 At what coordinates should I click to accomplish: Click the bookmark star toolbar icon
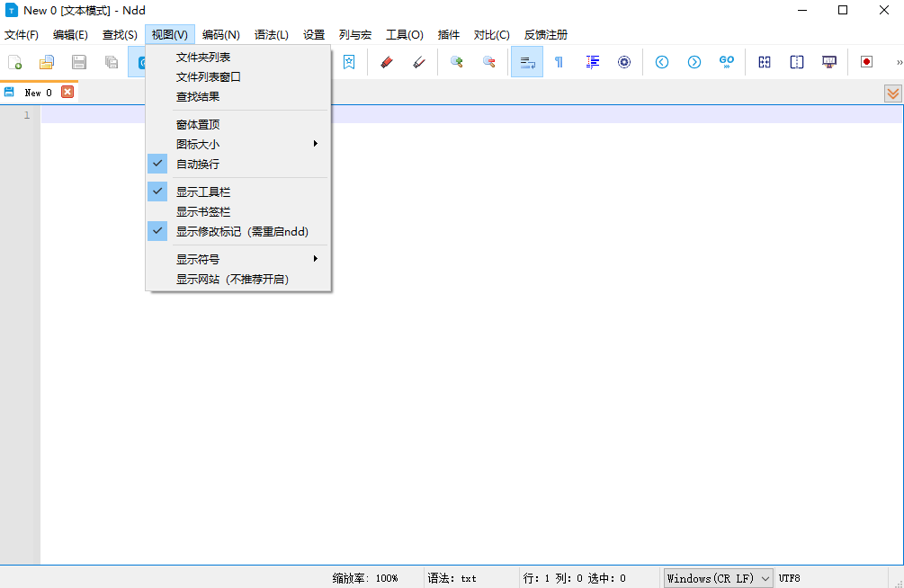[349, 62]
